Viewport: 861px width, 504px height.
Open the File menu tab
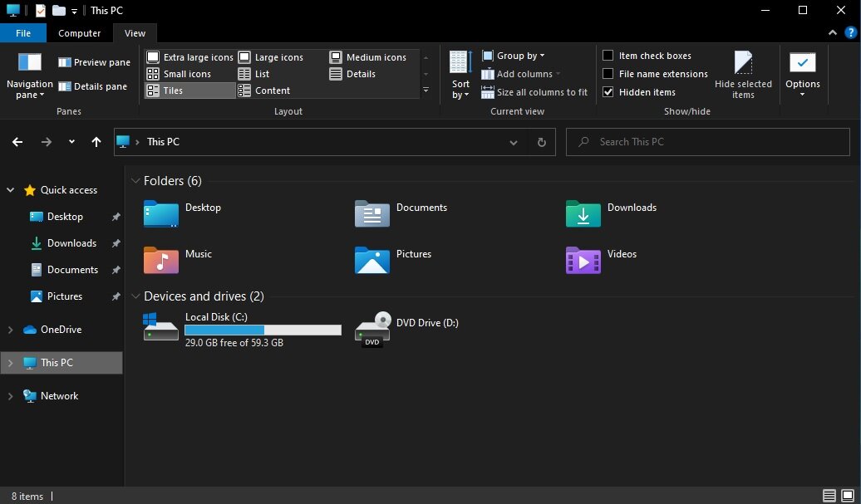[x=23, y=33]
